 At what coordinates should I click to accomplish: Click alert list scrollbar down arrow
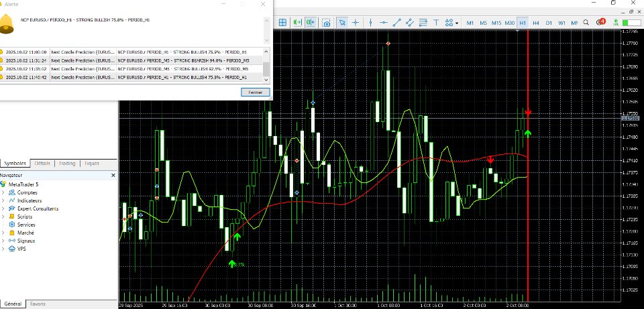pyautogui.click(x=266, y=79)
